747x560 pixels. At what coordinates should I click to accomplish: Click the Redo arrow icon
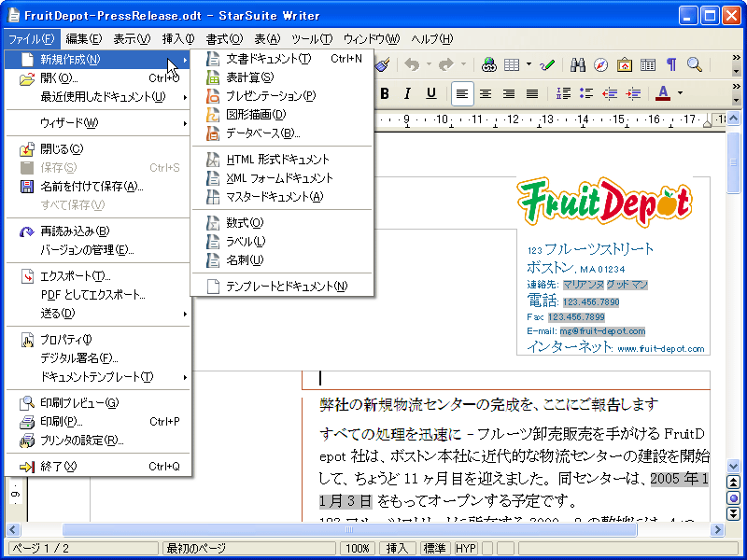coord(446,64)
